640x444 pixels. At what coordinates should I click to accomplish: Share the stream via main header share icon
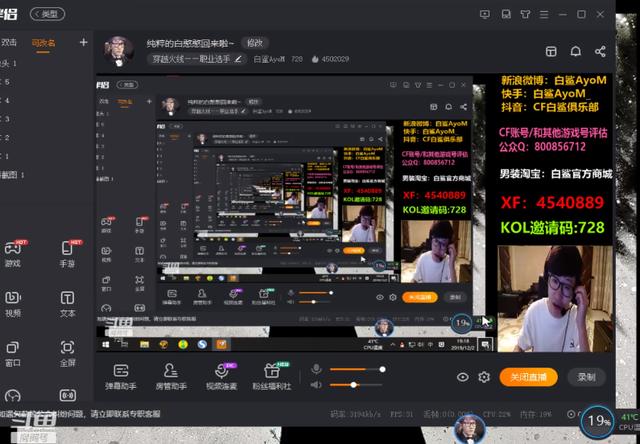(x=600, y=51)
